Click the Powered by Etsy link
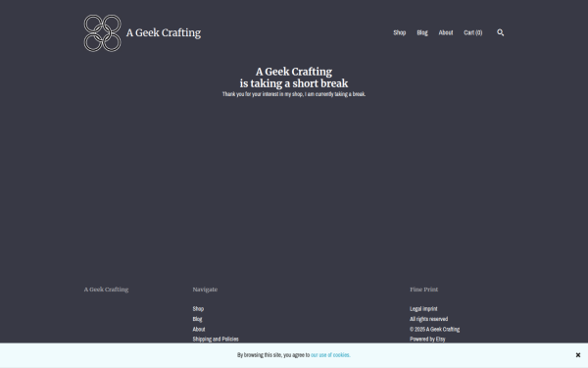Screen dimensions: 588x368 427,339
